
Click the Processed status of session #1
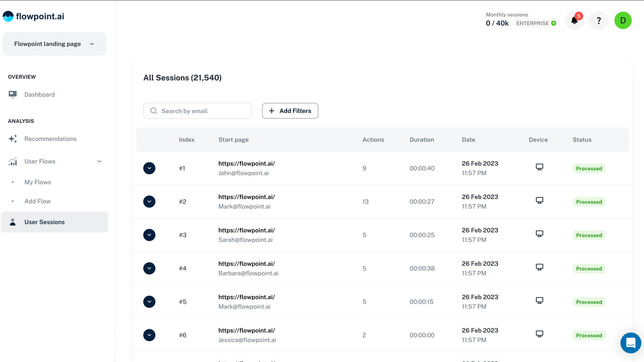tap(589, 169)
